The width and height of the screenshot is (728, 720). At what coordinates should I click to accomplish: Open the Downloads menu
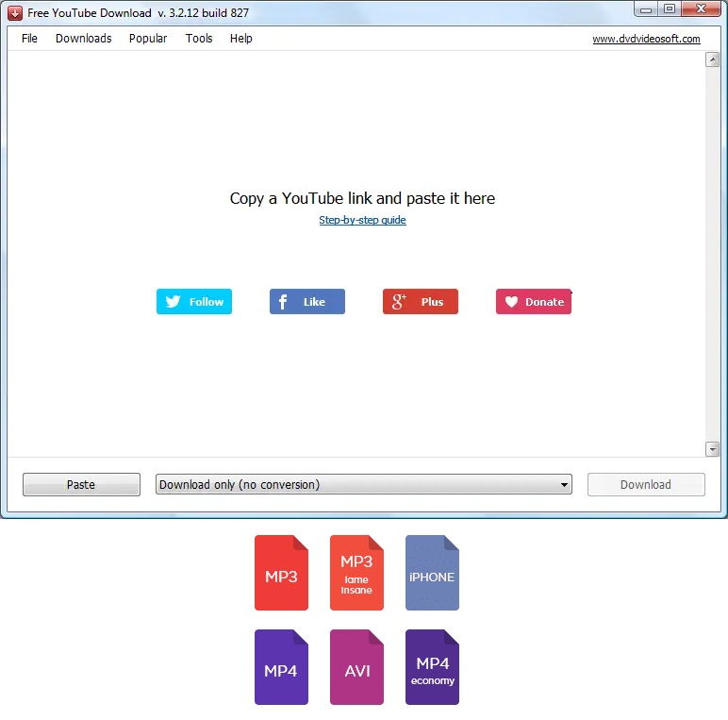pyautogui.click(x=84, y=39)
